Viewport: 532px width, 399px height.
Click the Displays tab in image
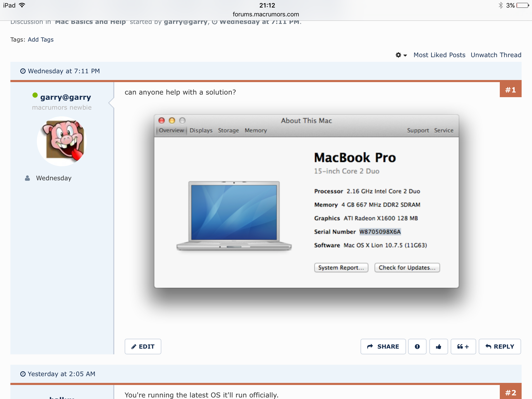pos(201,130)
